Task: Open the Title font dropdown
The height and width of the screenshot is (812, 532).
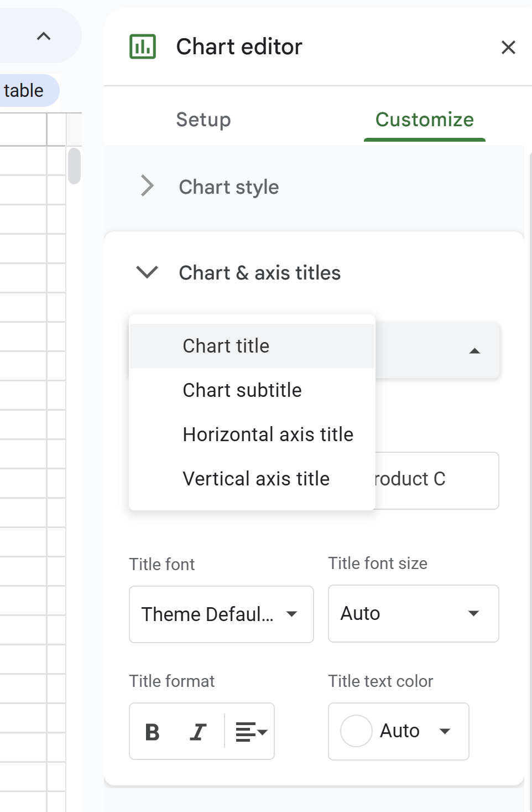Action: tap(221, 614)
